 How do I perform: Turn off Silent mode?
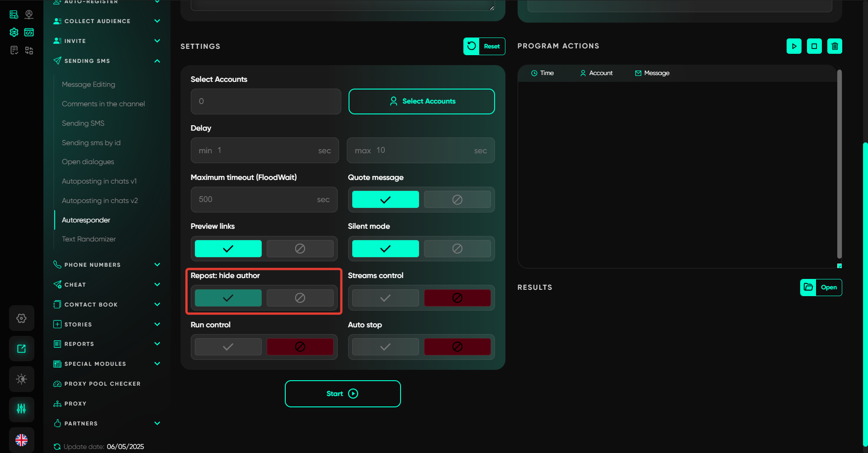coord(457,249)
